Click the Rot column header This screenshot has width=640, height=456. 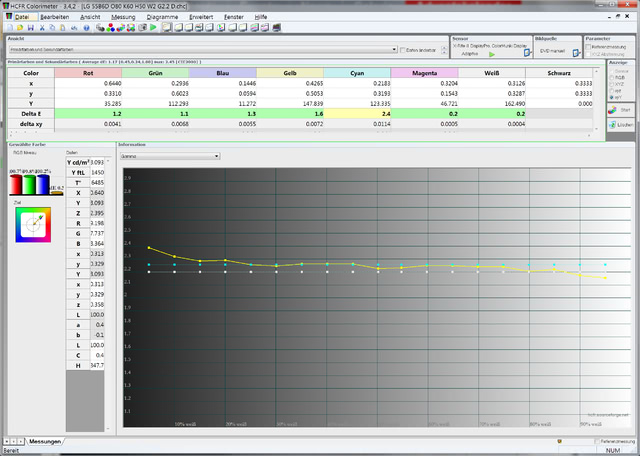coord(88,73)
